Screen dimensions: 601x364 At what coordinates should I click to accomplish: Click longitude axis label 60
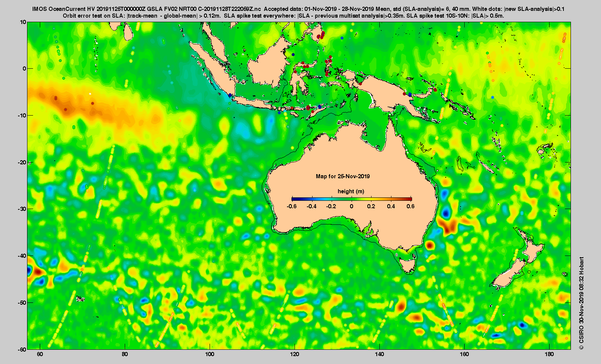click(40, 354)
